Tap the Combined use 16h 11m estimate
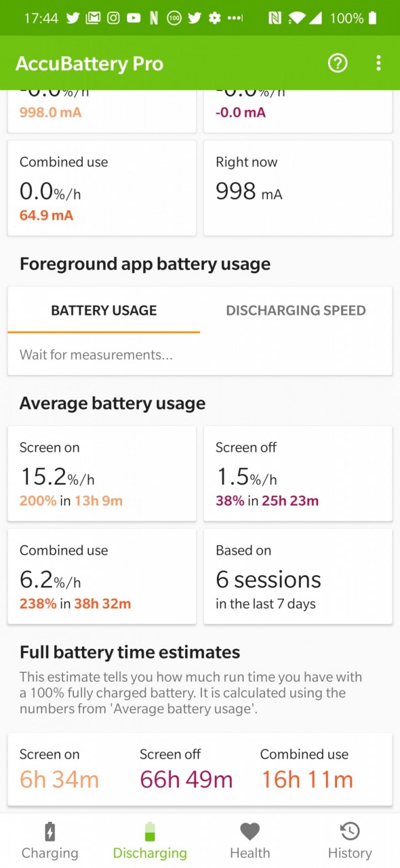The height and width of the screenshot is (868, 400). [307, 769]
